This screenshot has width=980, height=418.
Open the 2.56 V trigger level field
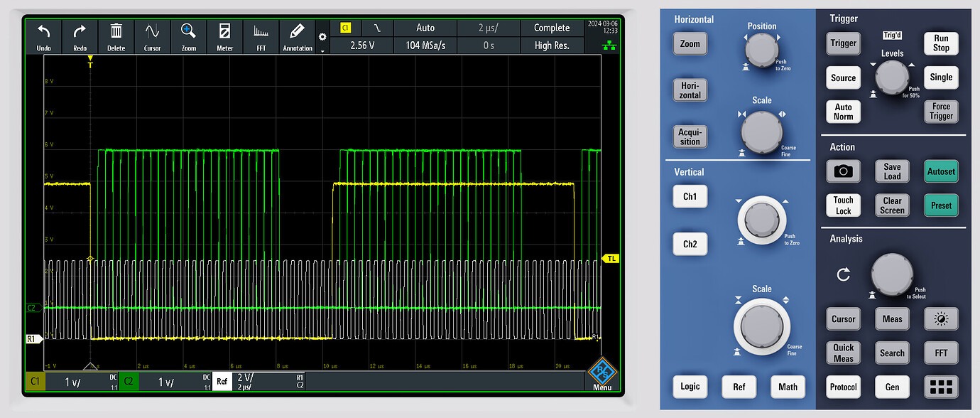tap(362, 45)
